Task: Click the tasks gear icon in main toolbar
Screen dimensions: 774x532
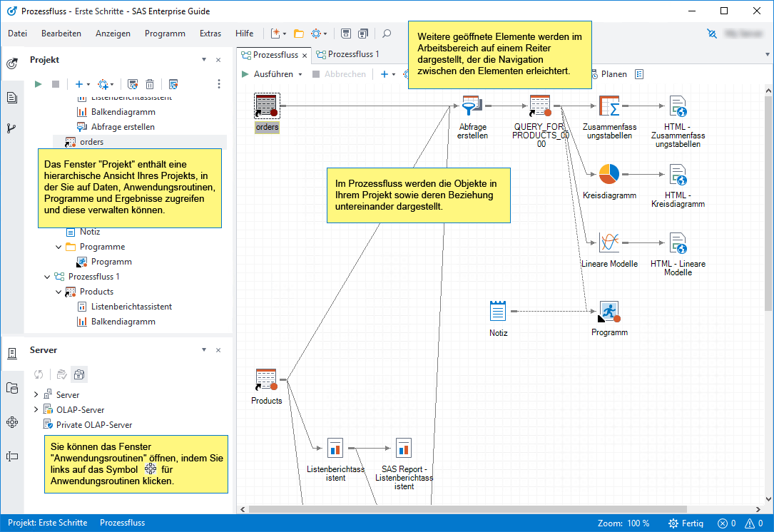Action: click(x=316, y=34)
